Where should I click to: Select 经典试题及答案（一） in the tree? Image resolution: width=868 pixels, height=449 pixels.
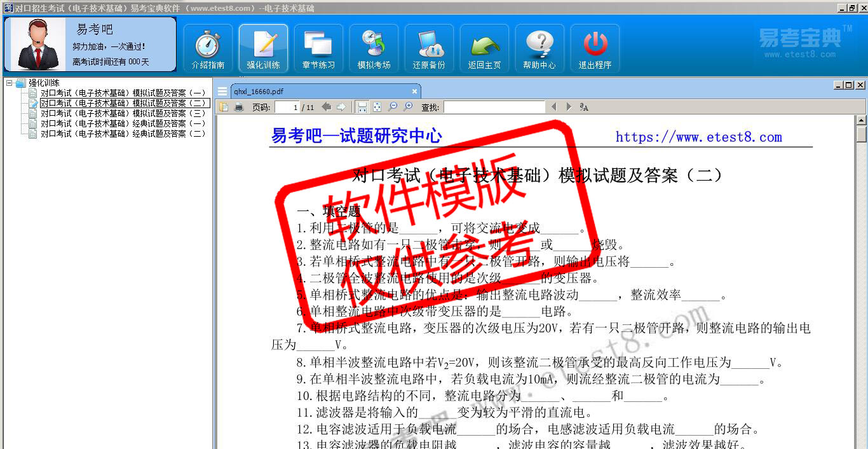pos(123,123)
